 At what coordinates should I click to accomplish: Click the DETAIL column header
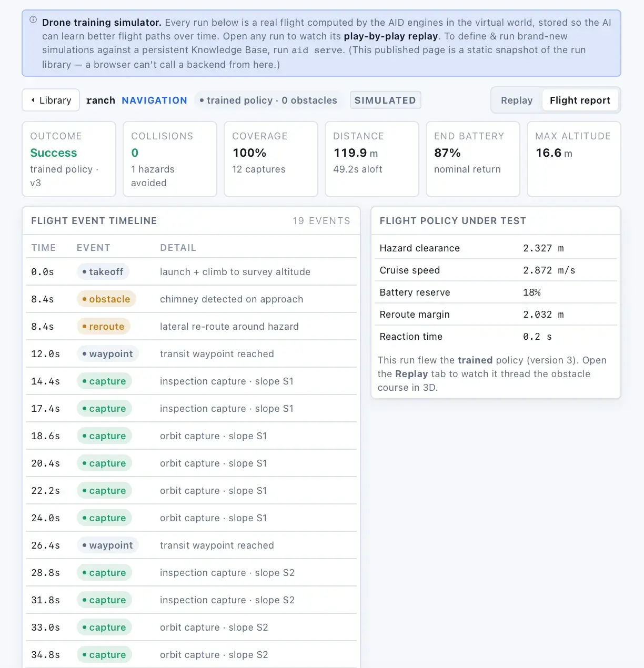[178, 247]
